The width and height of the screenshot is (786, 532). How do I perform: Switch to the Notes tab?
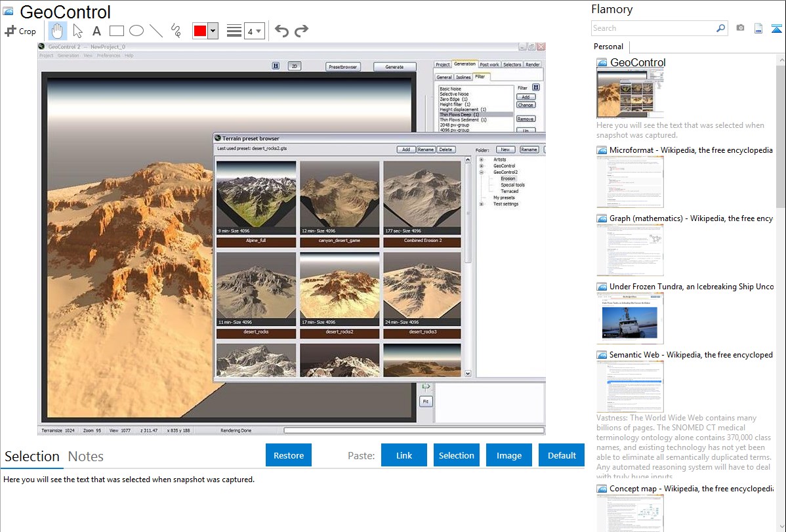click(x=86, y=457)
